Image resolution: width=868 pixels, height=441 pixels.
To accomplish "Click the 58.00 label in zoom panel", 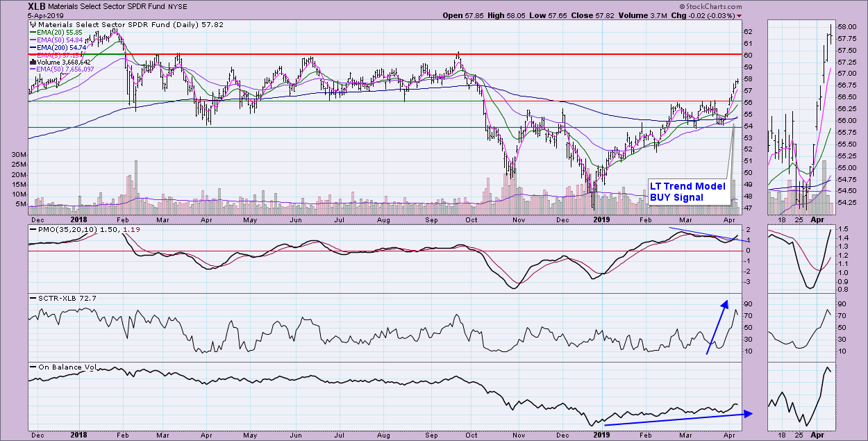I will tap(846, 26).
